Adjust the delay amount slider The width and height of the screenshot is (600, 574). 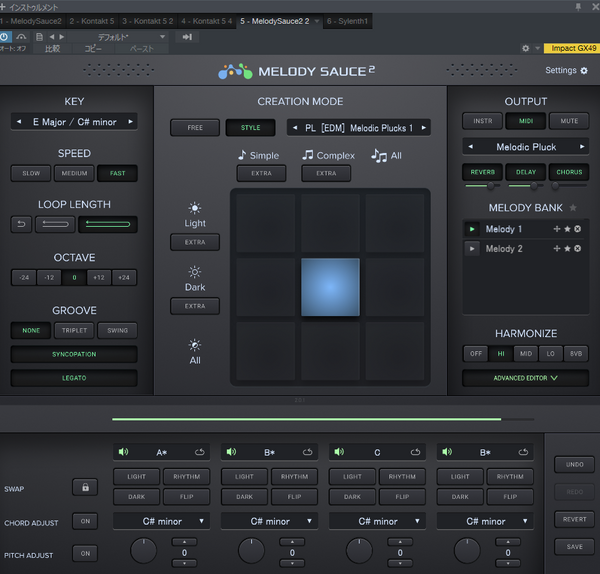coord(534,186)
